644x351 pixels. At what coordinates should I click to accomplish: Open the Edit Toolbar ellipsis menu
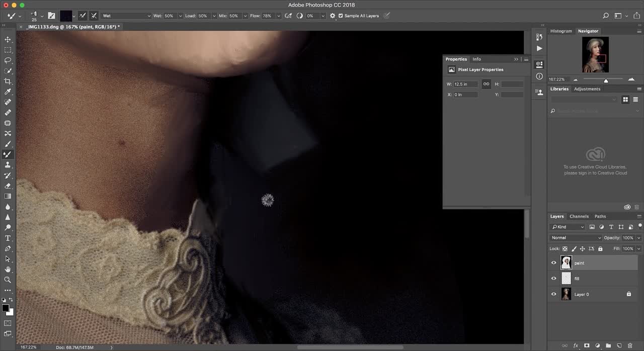8,290
